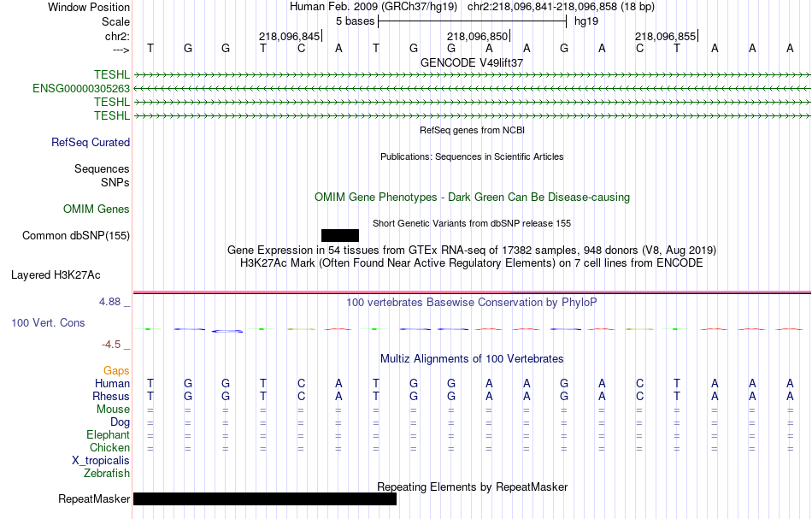Click the Chicken species alignment label
This screenshot has height=519, width=812.
click(109, 447)
